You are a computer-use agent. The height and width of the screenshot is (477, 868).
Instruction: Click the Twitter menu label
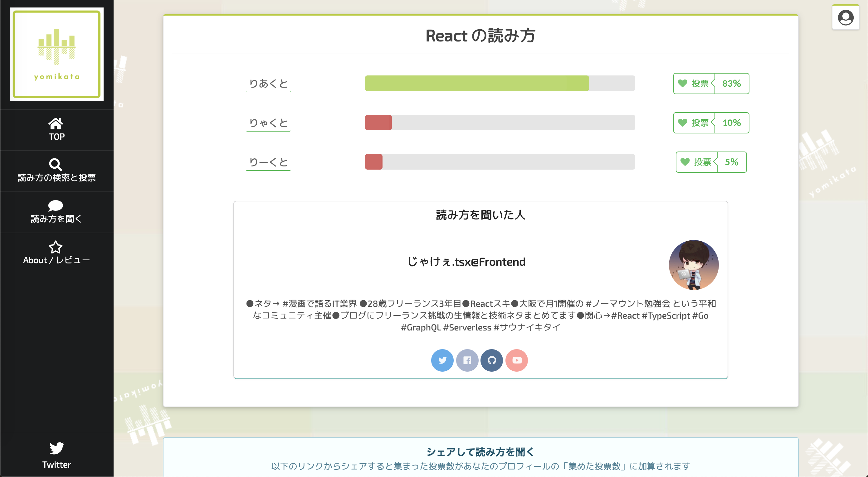click(56, 465)
